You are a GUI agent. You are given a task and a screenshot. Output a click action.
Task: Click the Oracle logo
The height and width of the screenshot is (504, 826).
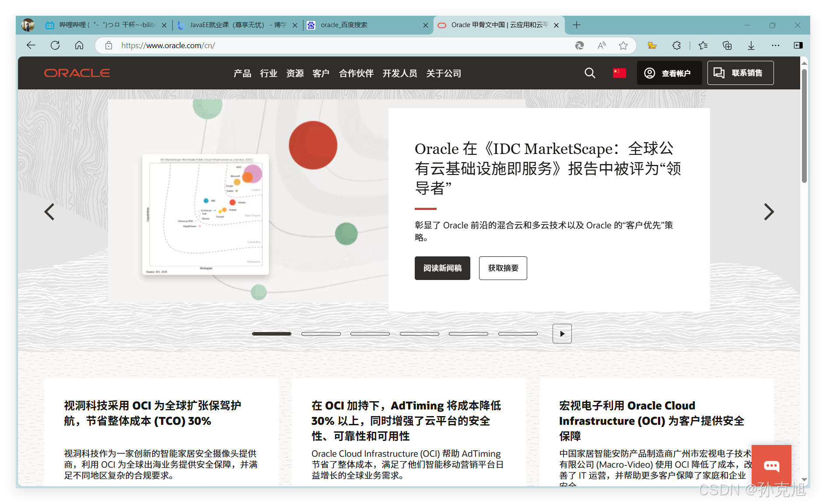(77, 73)
